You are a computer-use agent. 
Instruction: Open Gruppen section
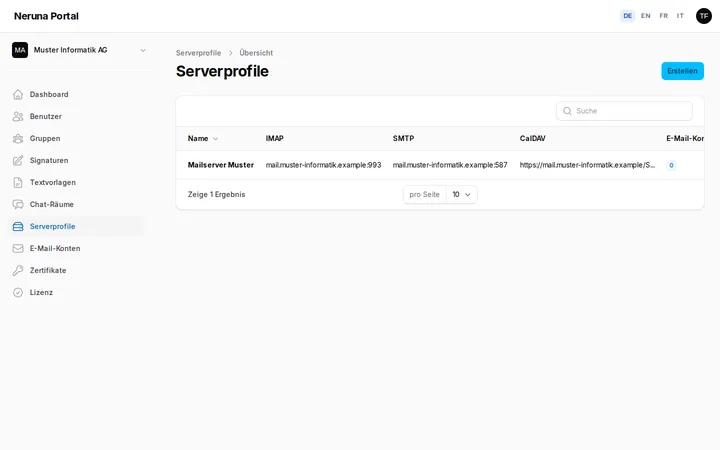[77, 139]
